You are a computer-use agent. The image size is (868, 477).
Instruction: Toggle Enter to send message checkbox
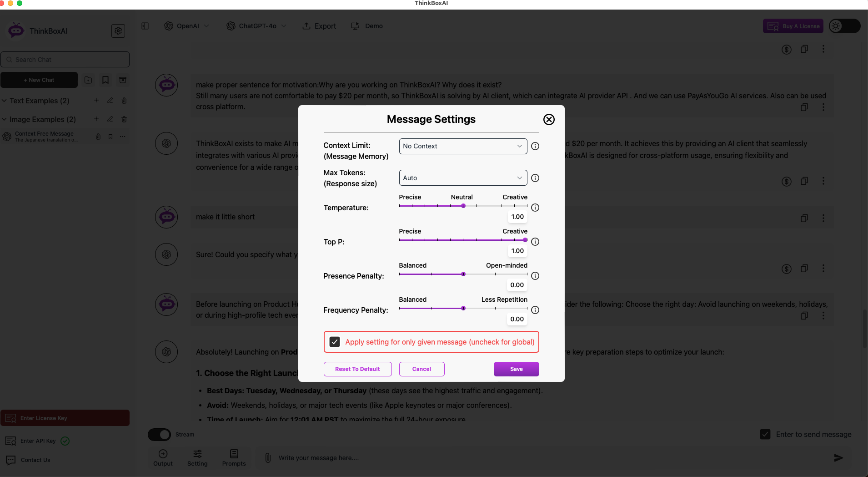tap(765, 434)
